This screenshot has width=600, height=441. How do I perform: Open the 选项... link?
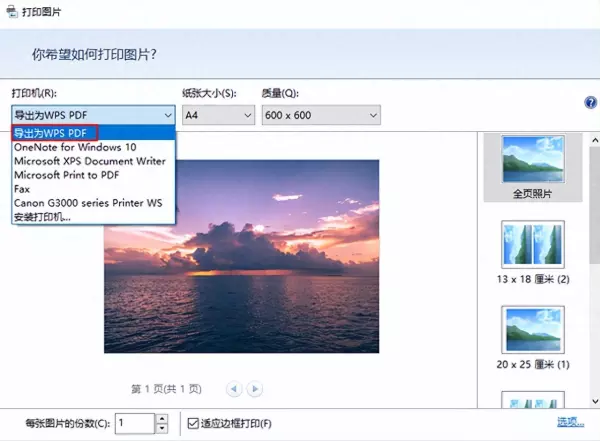(570, 422)
